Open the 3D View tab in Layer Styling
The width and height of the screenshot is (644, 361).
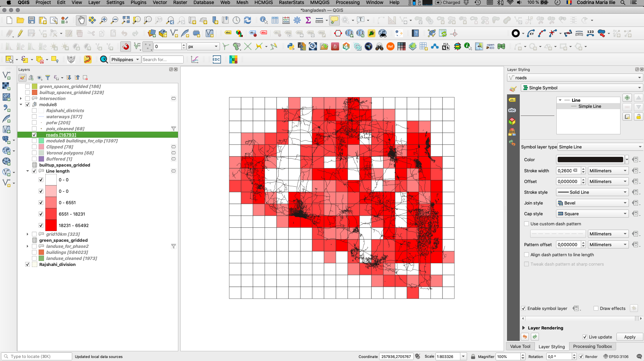tap(512, 121)
